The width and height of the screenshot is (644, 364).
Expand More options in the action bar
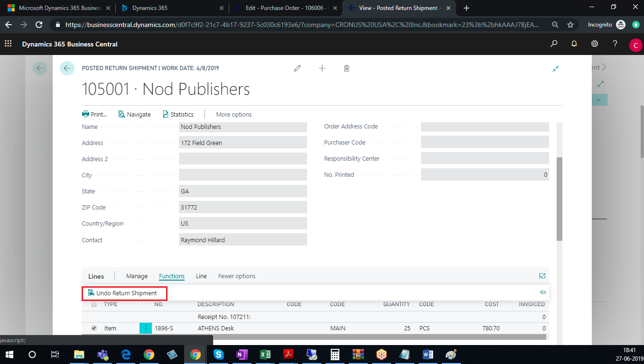[234, 114]
